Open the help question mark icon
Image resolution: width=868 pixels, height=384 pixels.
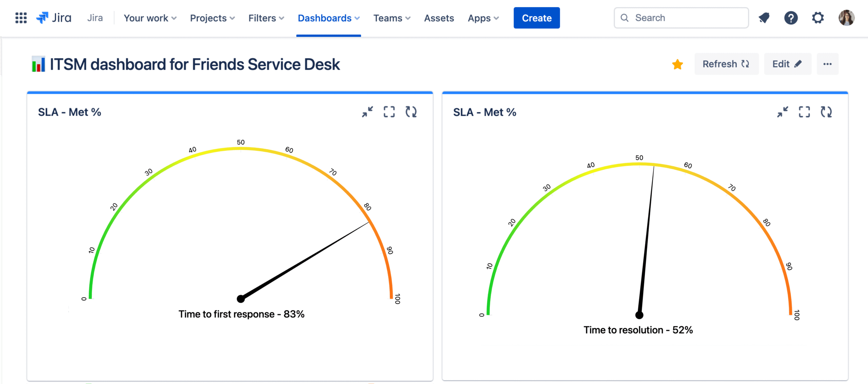point(791,18)
